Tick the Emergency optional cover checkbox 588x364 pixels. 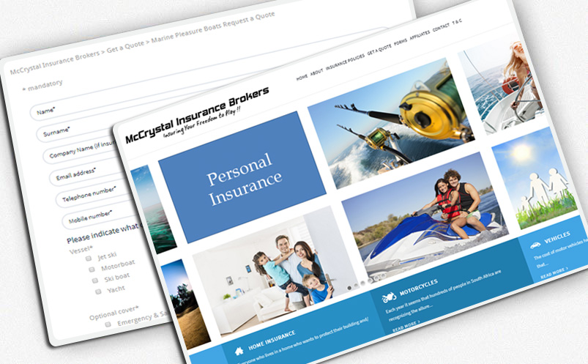108,323
